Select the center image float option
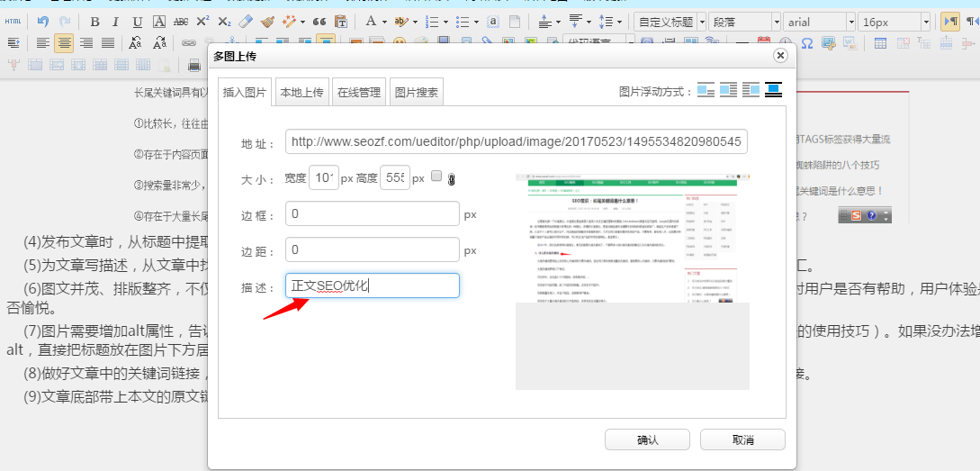The image size is (980, 471). (x=773, y=90)
